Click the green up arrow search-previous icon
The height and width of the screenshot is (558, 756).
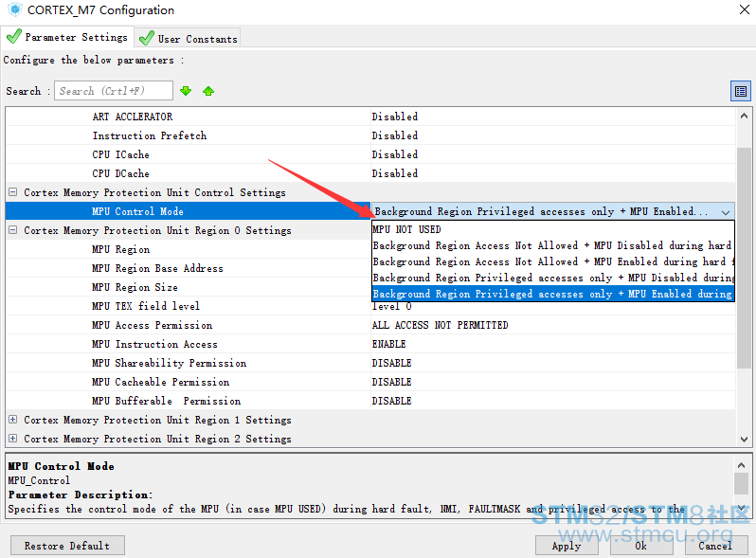(x=208, y=91)
